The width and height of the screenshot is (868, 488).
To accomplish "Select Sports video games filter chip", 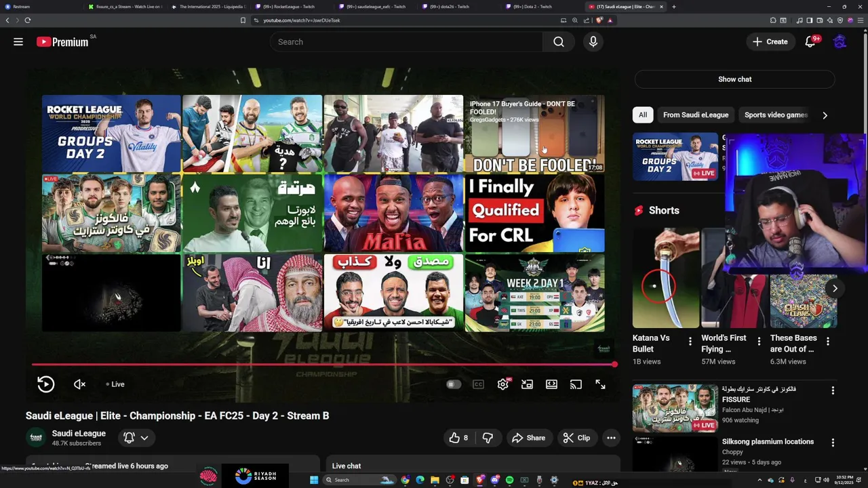I will tap(776, 115).
